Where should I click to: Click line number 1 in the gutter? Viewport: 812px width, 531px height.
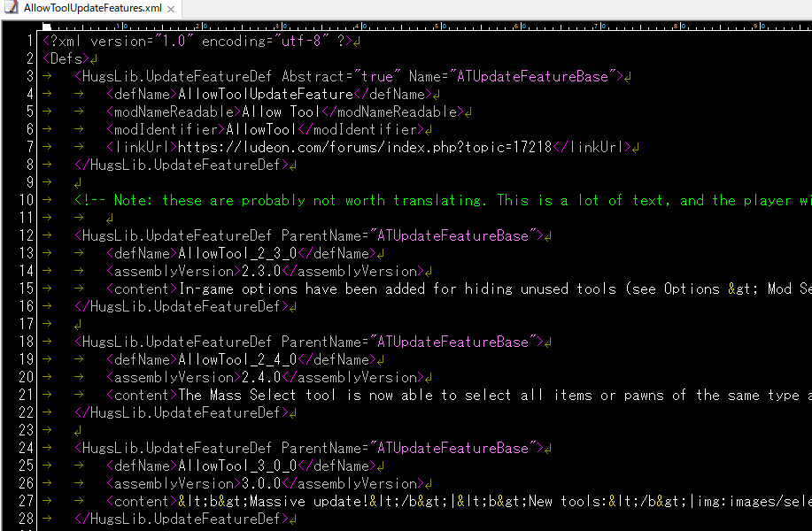30,41
